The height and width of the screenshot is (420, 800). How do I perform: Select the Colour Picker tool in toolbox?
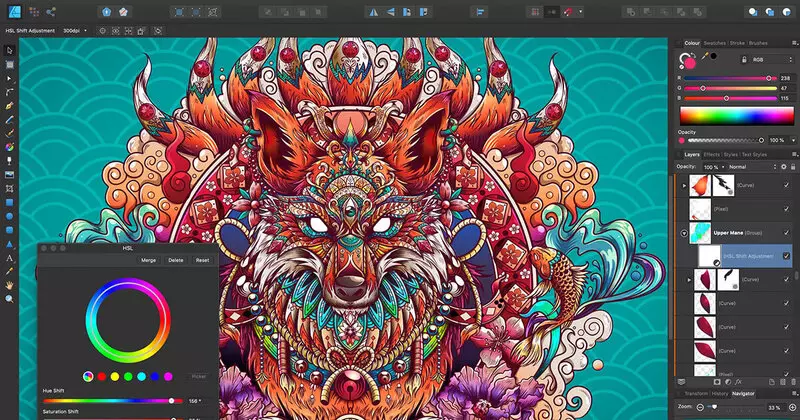click(9, 271)
